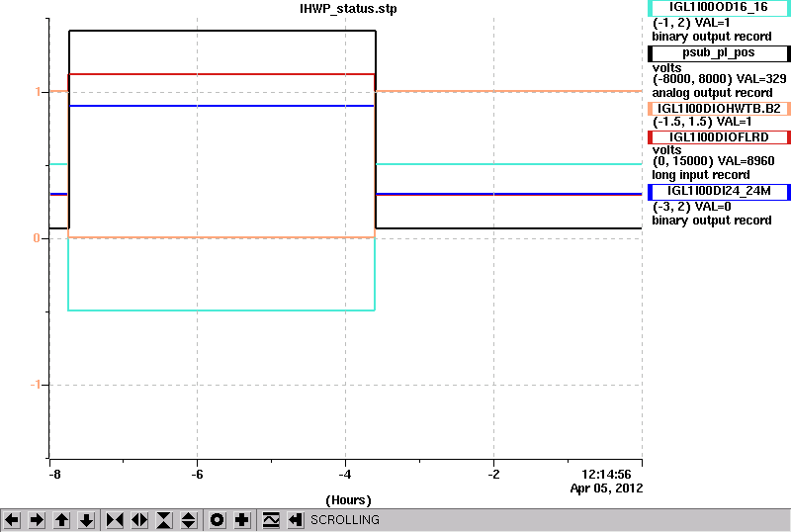This screenshot has height=532, width=791.
Task: Click the y-axis label 1
Action: [x=38, y=92]
